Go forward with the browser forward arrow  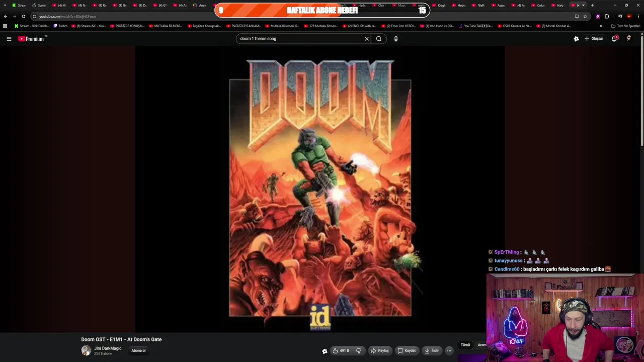pos(14,16)
